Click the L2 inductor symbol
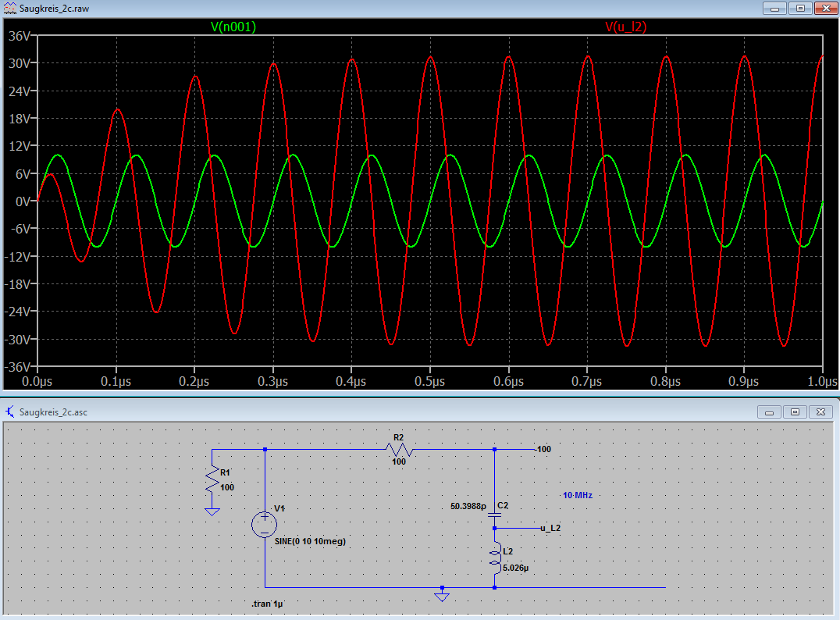This screenshot has width=840, height=620. click(494, 557)
